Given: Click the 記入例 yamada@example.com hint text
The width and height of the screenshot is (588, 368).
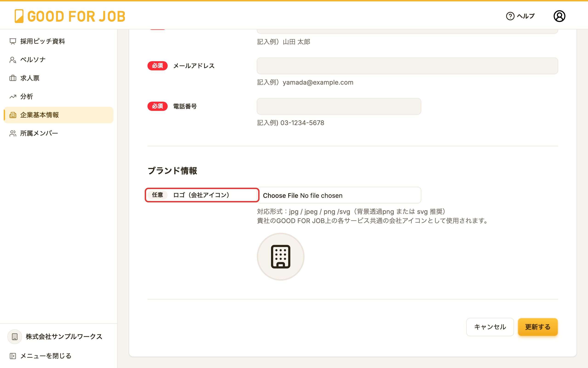Looking at the screenshot, I should pos(305,82).
